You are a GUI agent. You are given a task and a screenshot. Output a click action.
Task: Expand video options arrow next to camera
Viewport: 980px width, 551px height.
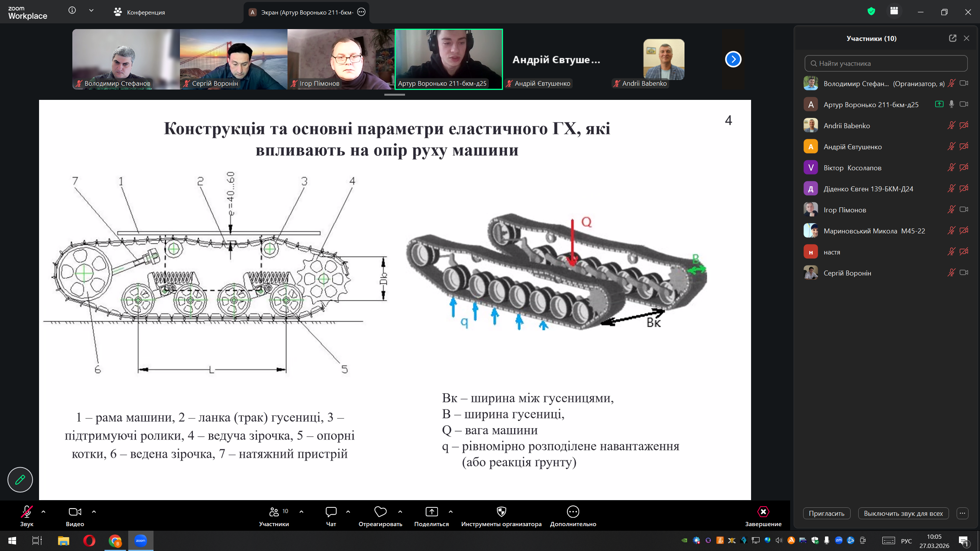point(94,512)
